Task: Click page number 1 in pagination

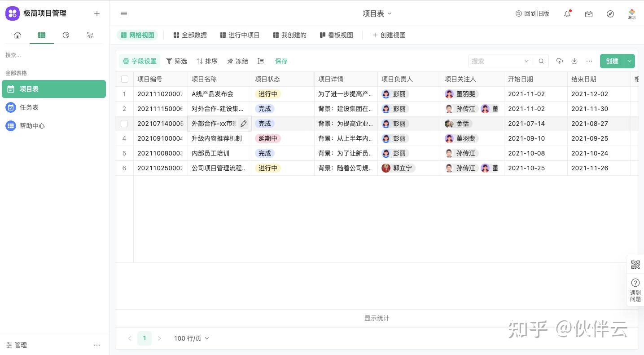Action: tap(145, 338)
